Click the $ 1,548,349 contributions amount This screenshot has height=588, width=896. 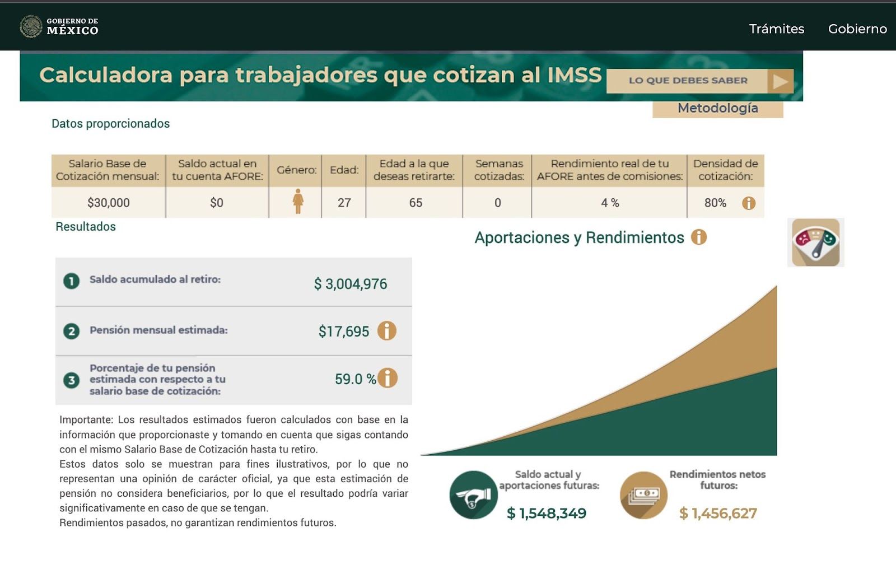pos(547,513)
